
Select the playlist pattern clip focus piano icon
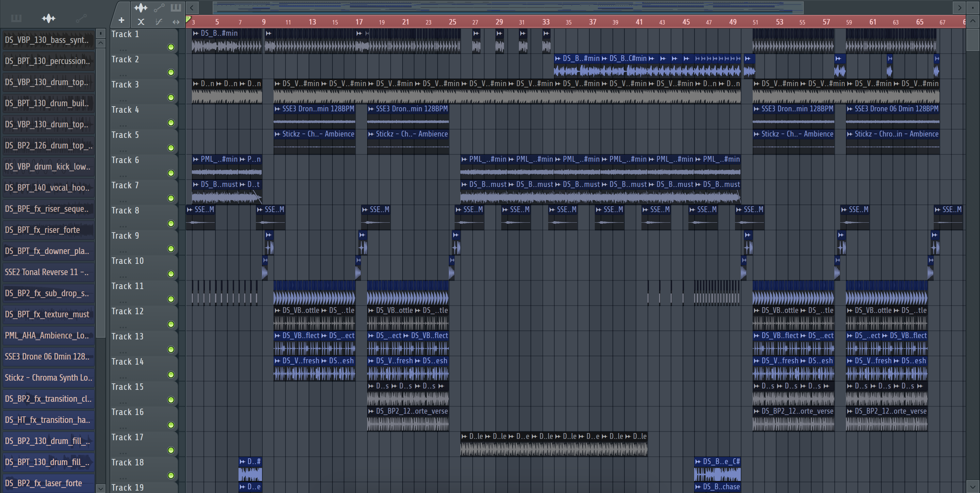(x=176, y=7)
